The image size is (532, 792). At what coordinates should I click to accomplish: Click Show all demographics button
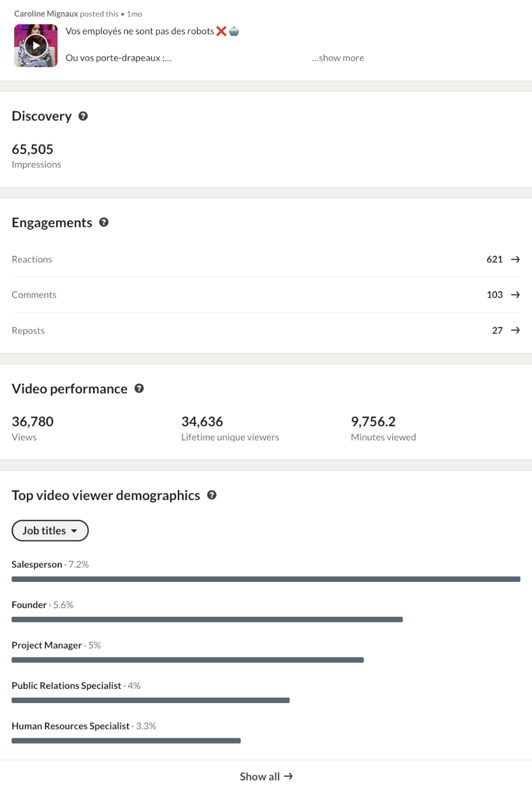coord(266,776)
